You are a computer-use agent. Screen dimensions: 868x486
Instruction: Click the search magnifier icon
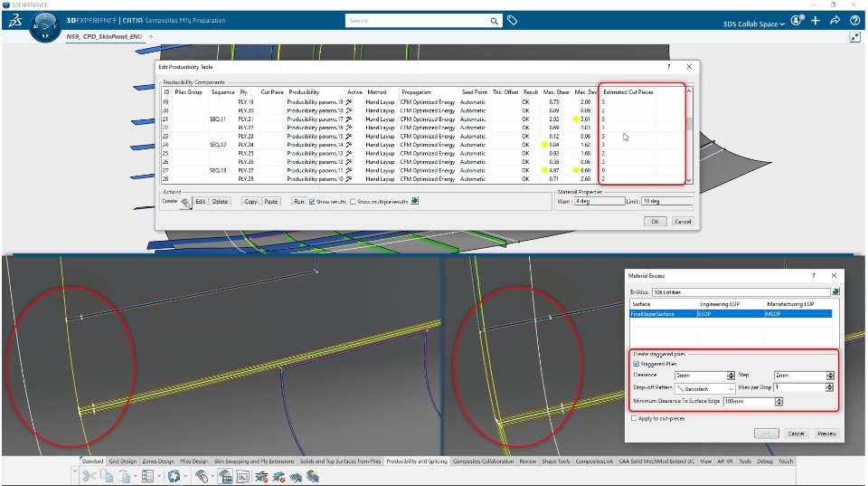pyautogui.click(x=494, y=21)
